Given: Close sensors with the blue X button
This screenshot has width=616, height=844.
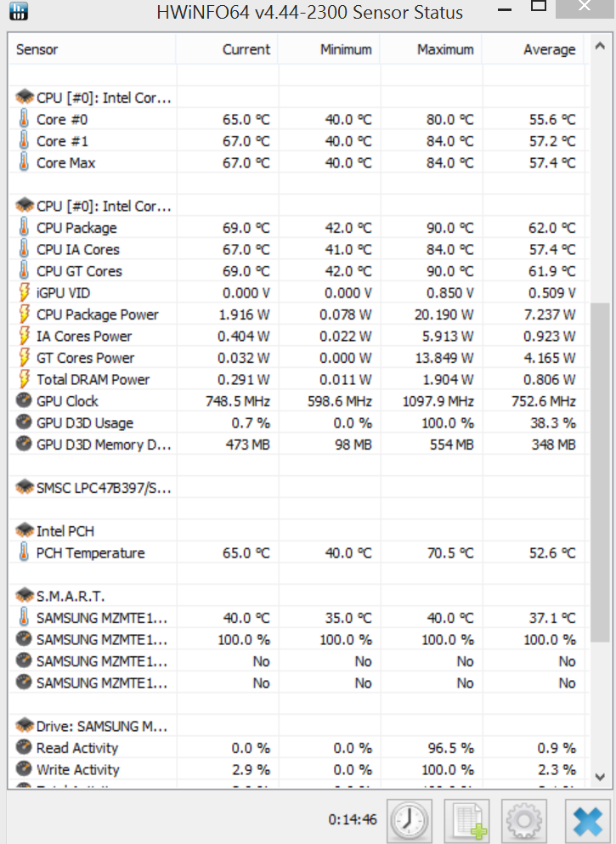Looking at the screenshot, I should (586, 821).
